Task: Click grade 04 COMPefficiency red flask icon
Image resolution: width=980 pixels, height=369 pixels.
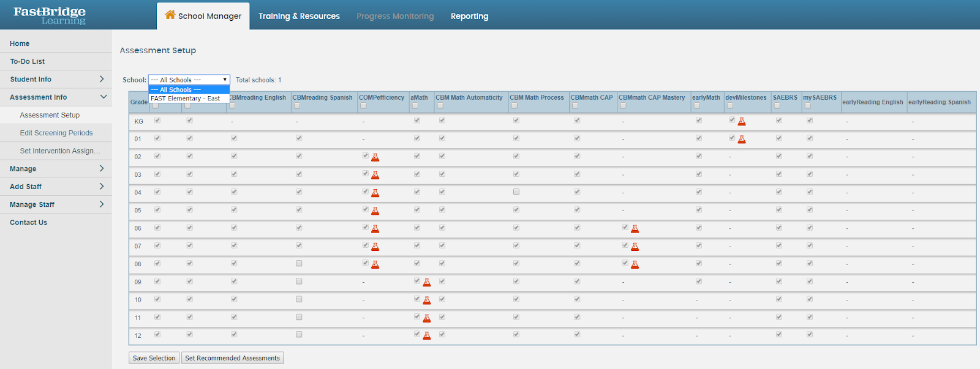Action: [x=375, y=193]
